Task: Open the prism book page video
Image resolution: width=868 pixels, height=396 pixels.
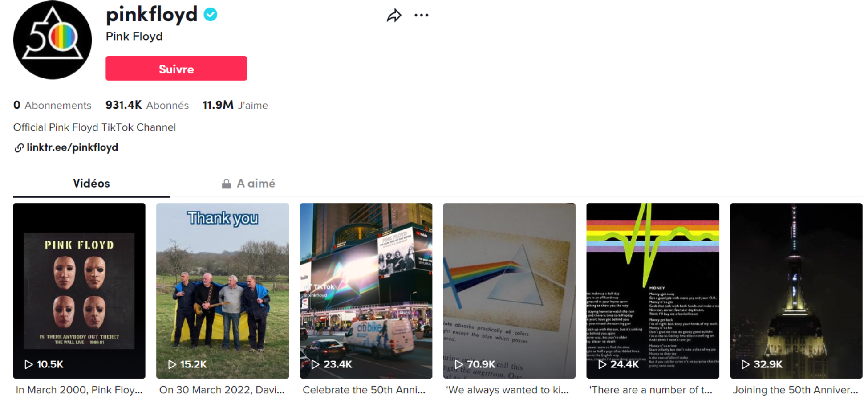Action: 509,291
